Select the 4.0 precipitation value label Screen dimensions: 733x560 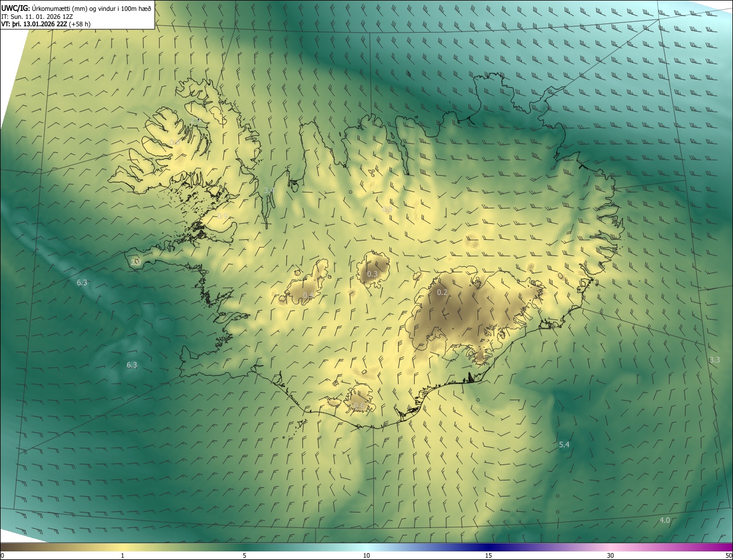[x=665, y=520]
